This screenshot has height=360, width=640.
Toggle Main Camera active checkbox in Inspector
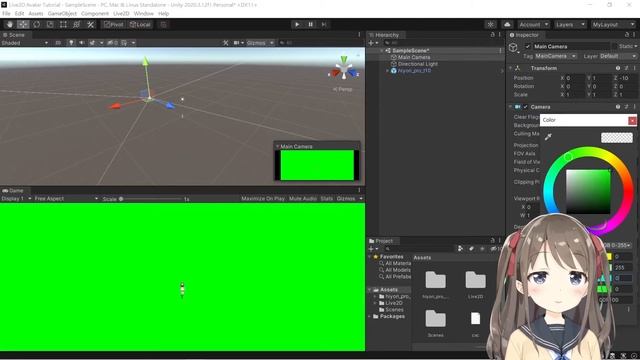(527, 47)
